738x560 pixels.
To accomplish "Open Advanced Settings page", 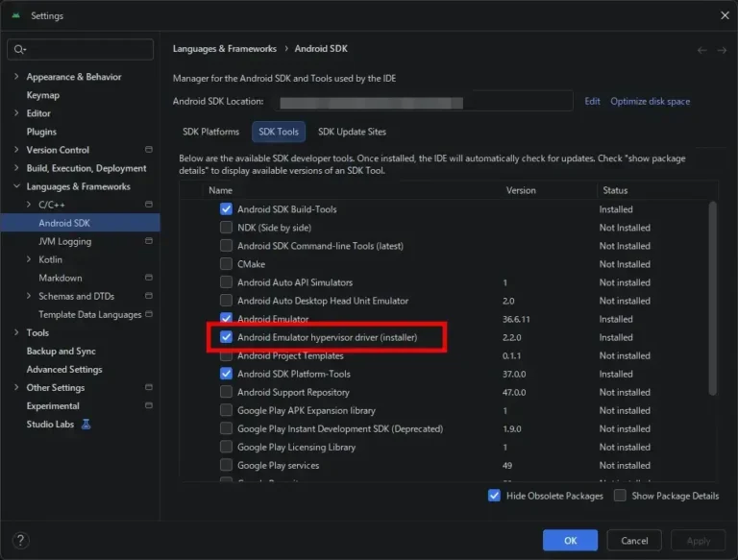I will (64, 370).
